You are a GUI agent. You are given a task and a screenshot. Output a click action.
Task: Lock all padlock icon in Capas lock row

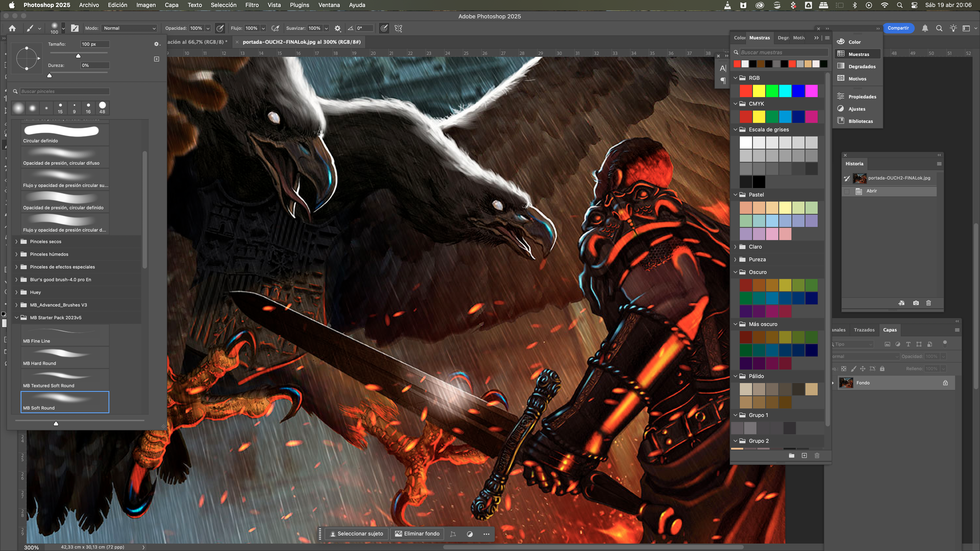(x=882, y=368)
